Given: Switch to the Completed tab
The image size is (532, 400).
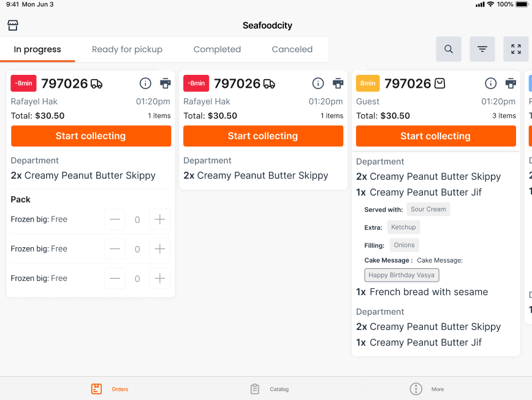Looking at the screenshot, I should 217,49.
